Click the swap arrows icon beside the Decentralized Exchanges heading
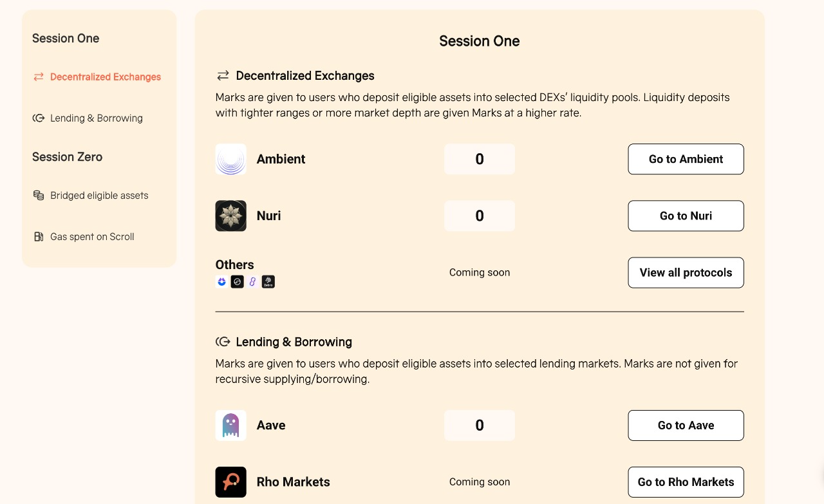824x504 pixels. tap(223, 75)
